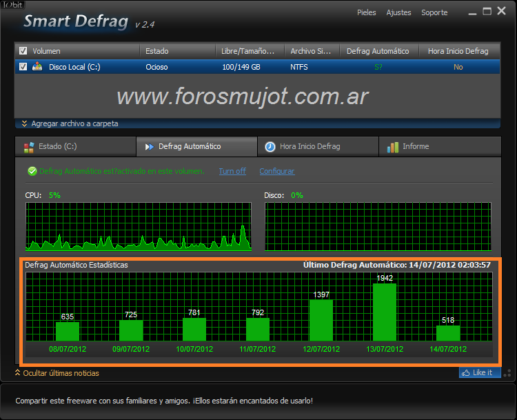Click the 1942 bar for 13/07/2012

tap(385, 312)
